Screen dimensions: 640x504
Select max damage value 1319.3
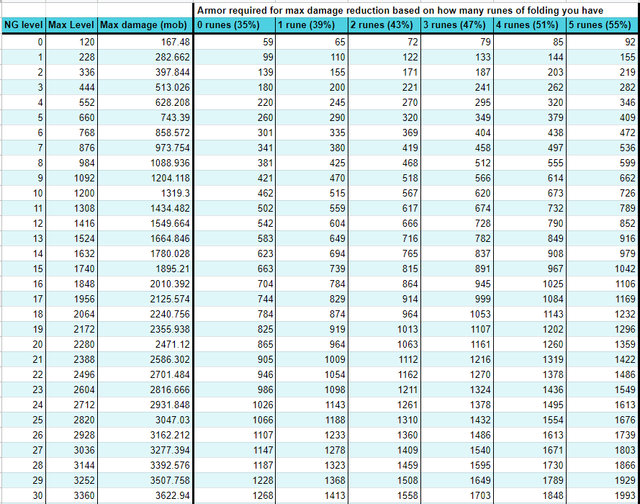[145, 193]
